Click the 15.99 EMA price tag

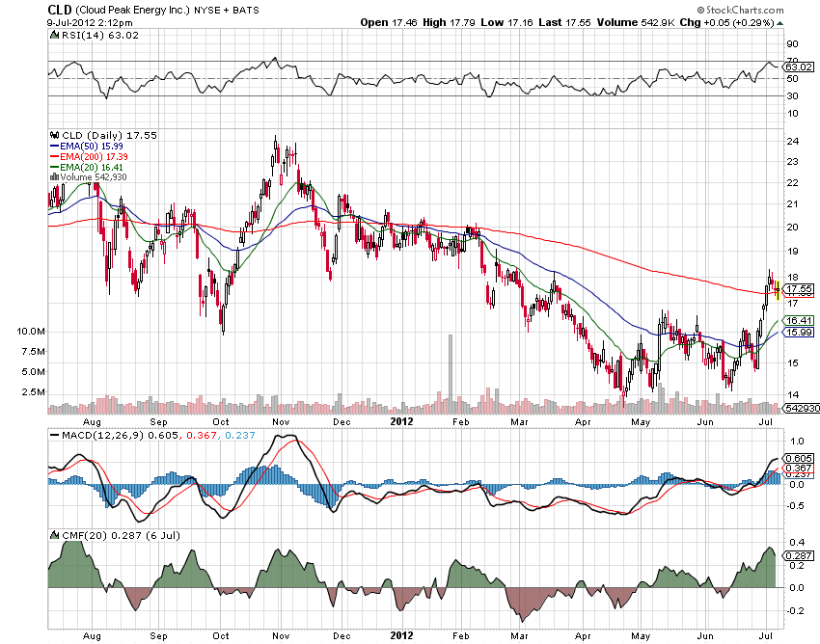point(799,332)
